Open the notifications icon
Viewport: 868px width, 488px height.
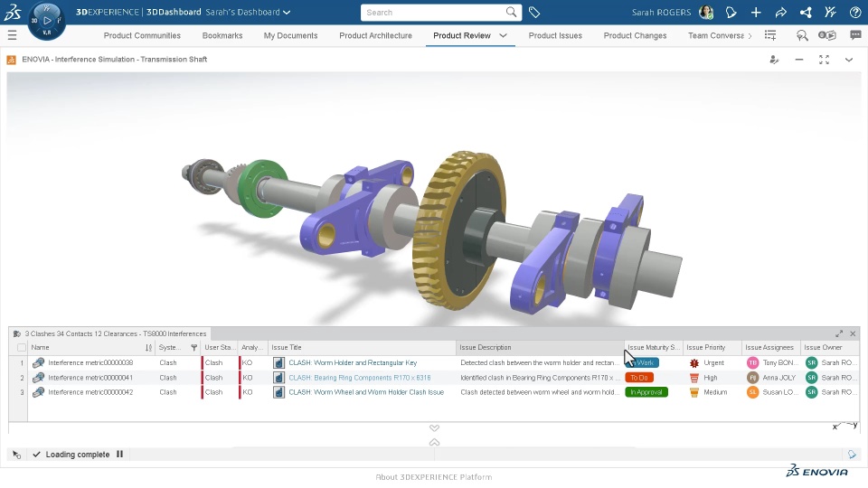(731, 12)
